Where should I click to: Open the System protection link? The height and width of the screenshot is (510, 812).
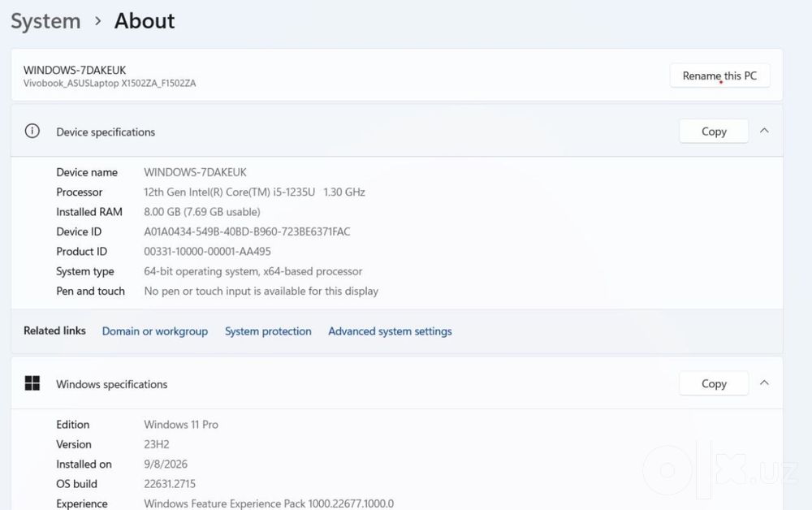[268, 331]
